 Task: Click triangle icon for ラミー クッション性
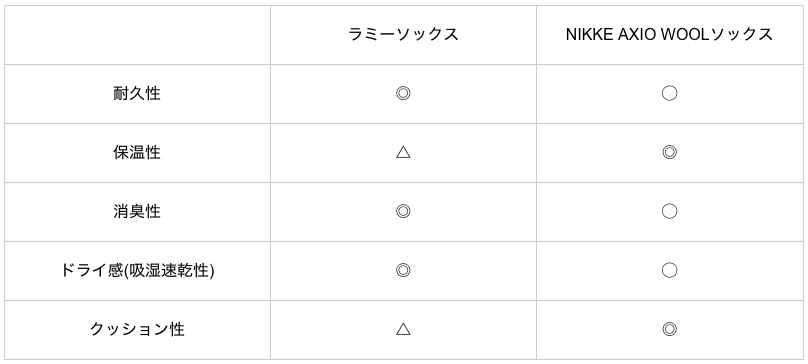click(x=403, y=329)
